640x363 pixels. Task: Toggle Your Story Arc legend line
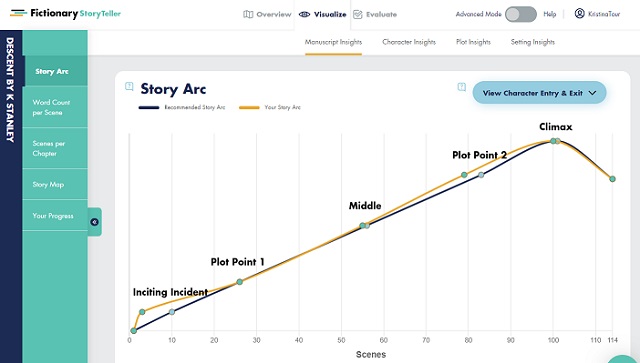(249, 107)
